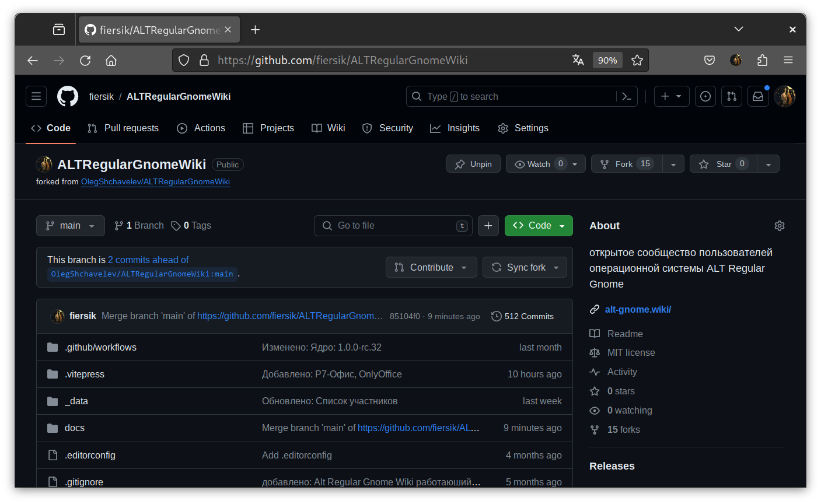Viewport: 821px width, 504px height.
Task: List all tabs with the chevron
Action: pos(739,29)
